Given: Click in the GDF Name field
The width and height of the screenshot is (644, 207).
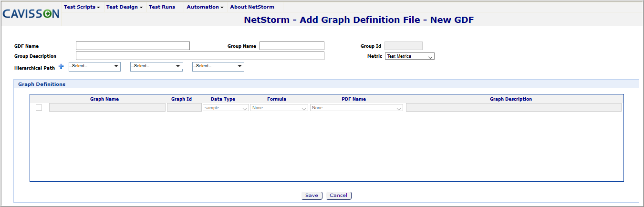Looking at the screenshot, I should 133,46.
